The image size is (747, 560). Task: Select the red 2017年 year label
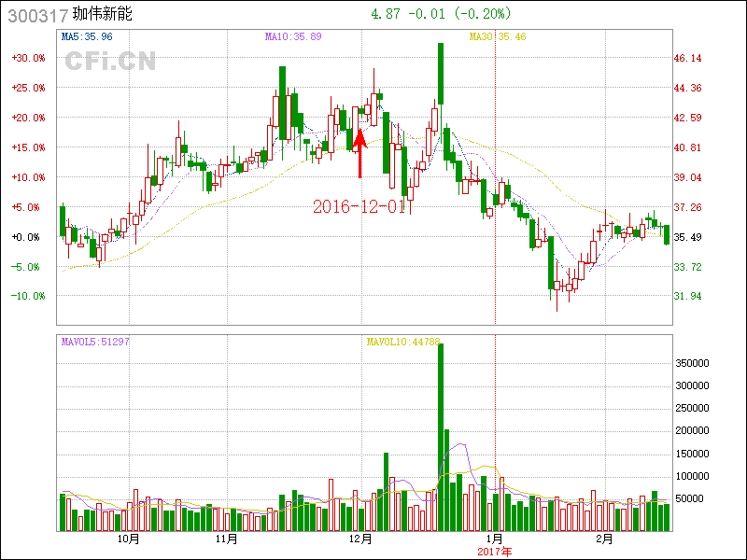(x=495, y=552)
